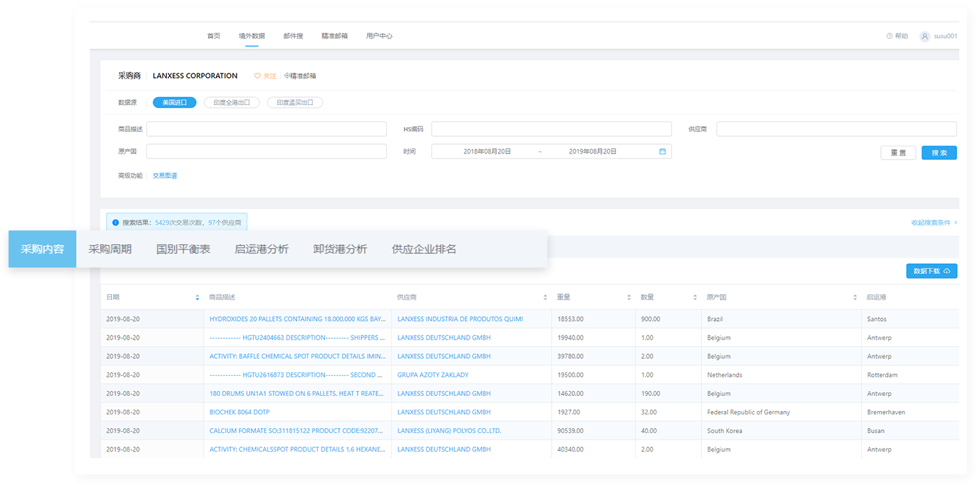
Task: Show the 供应企业排名 tab
Action: click(424, 249)
